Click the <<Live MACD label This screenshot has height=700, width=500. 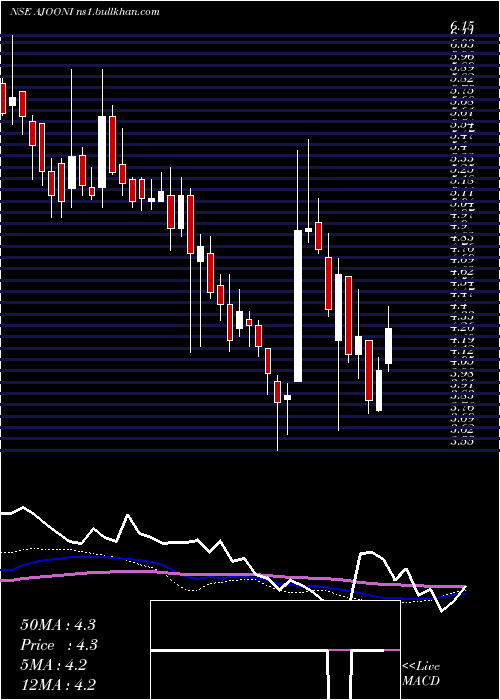click(x=421, y=674)
